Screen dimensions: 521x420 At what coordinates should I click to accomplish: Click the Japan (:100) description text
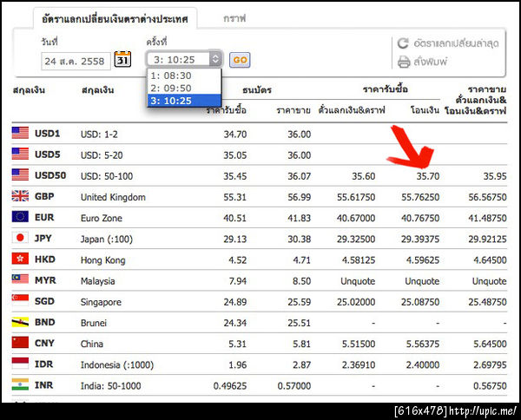point(107,239)
